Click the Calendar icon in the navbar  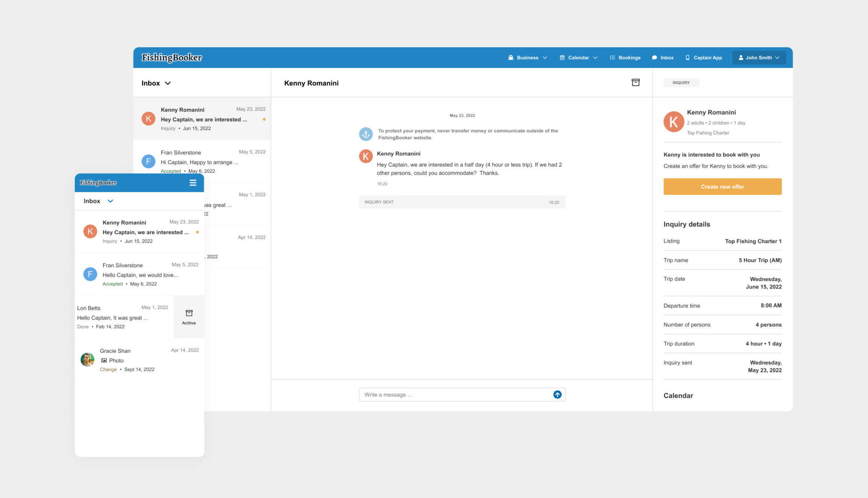[562, 57]
